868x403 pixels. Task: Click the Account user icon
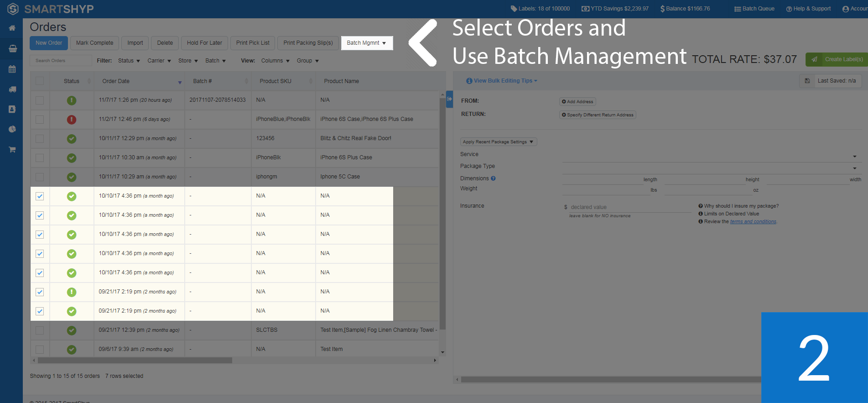[x=846, y=9]
